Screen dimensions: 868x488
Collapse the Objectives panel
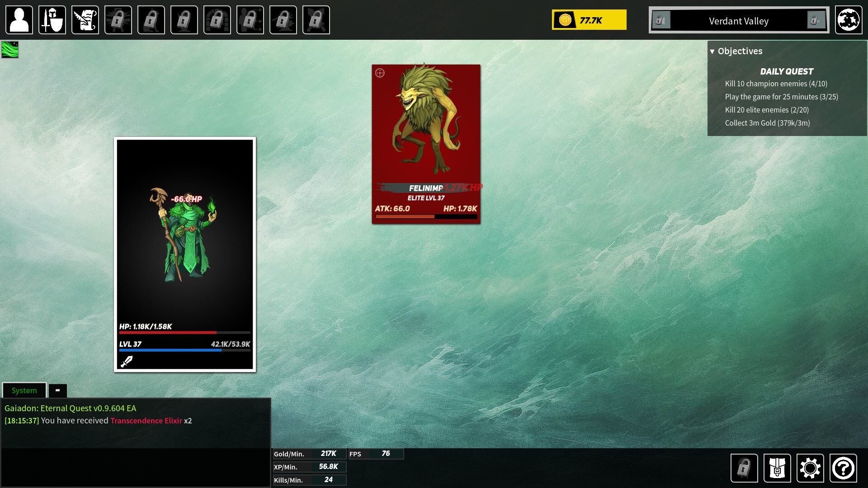click(712, 52)
